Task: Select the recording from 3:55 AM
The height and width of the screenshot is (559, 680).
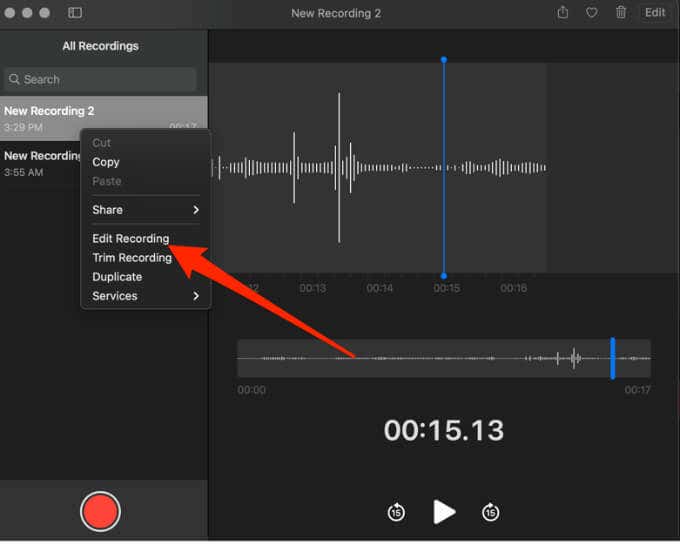Action: (40, 163)
